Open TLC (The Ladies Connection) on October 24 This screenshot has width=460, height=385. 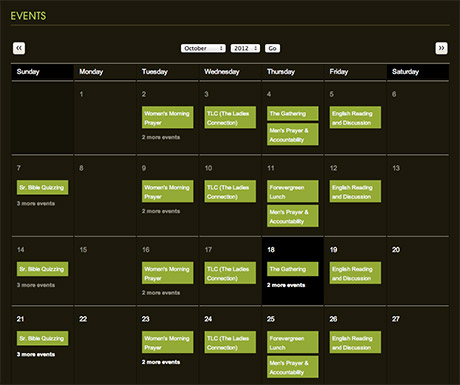coord(230,342)
